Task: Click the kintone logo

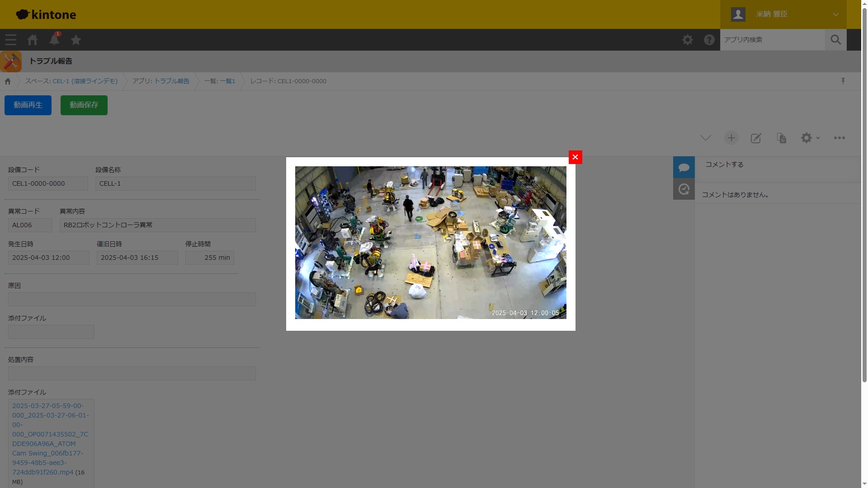Action: click(46, 14)
